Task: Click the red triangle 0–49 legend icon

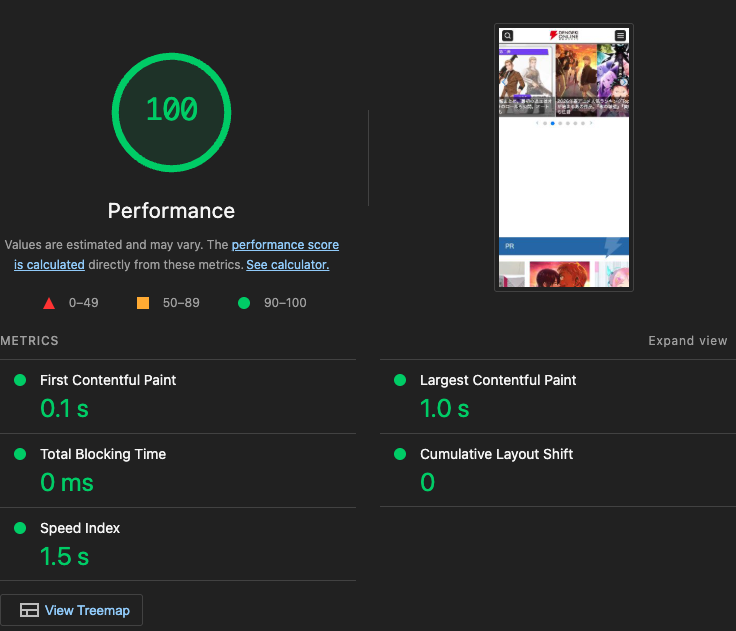Action: click(x=48, y=303)
